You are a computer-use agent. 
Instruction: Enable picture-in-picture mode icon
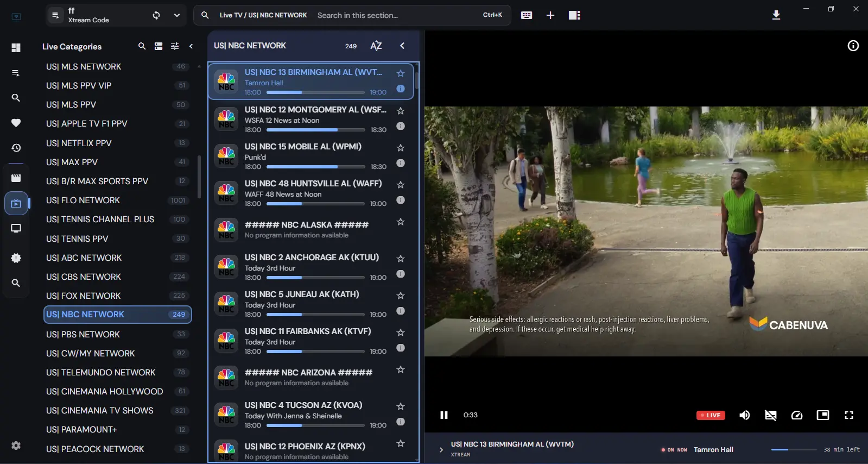[x=823, y=415]
